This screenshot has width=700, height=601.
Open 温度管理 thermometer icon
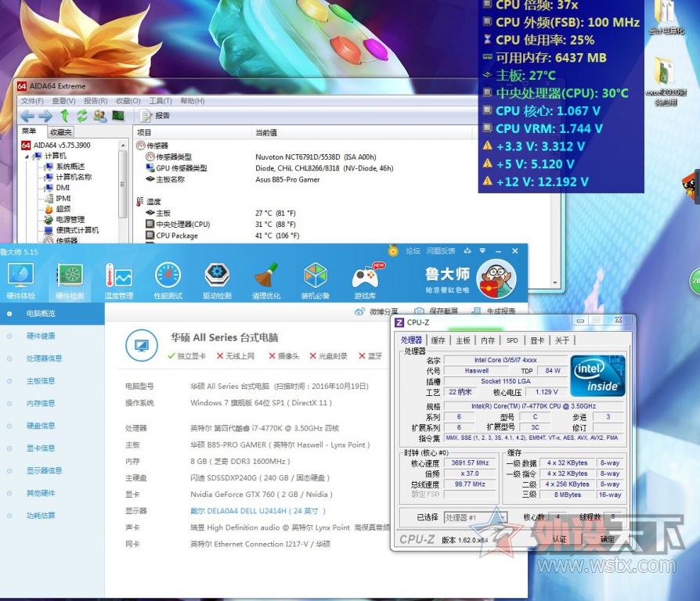pyautogui.click(x=119, y=281)
